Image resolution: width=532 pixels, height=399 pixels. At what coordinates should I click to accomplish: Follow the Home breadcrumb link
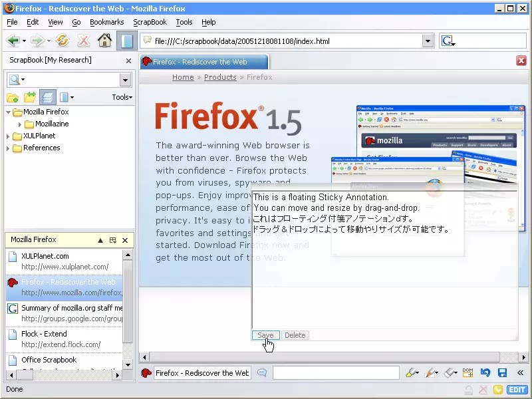(183, 77)
